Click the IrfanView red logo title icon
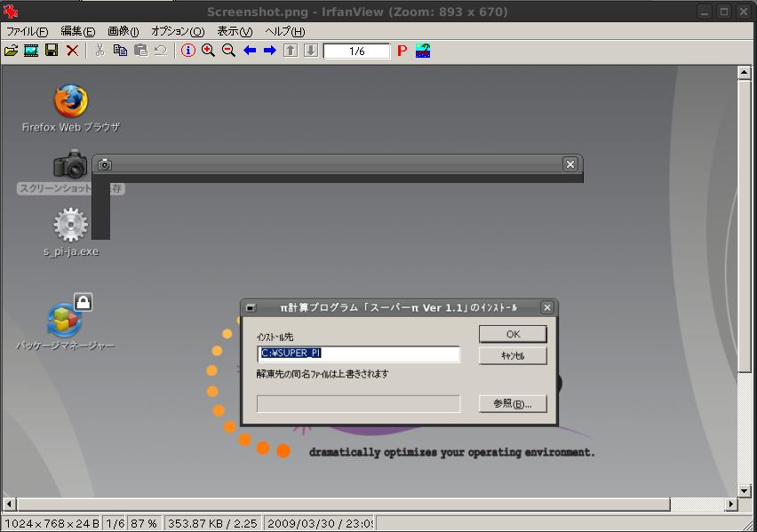The height and width of the screenshot is (532, 757). pos(10,12)
